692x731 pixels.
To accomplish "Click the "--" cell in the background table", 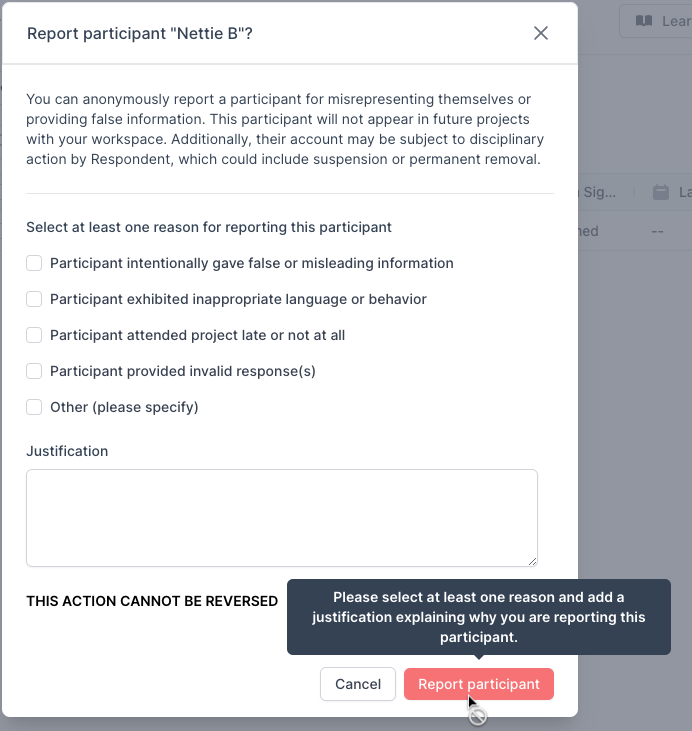I will coord(658,231).
